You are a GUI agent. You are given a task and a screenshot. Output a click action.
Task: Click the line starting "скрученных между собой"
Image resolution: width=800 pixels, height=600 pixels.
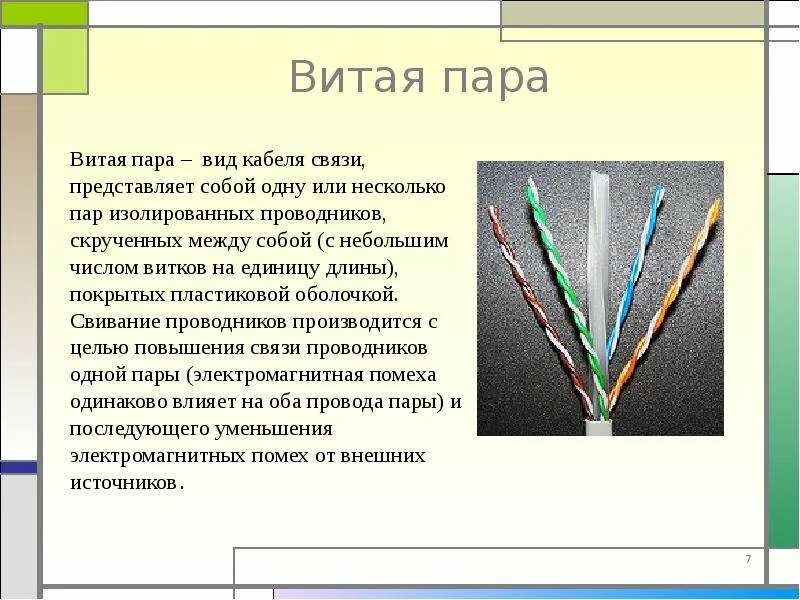(259, 241)
